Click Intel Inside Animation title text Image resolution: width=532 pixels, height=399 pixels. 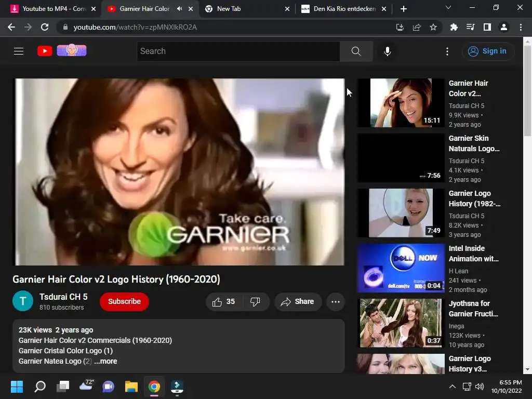pyautogui.click(x=474, y=254)
